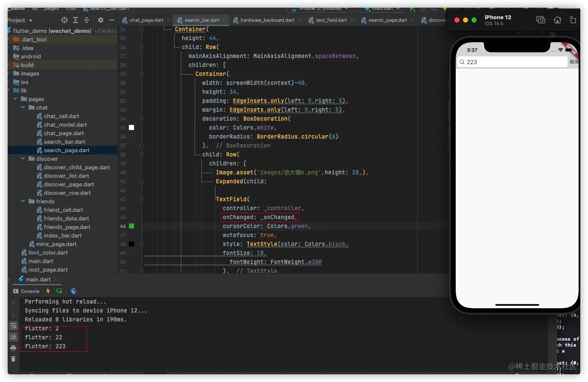Expand all items in Project tree
The image size is (588, 382).
tap(76, 20)
